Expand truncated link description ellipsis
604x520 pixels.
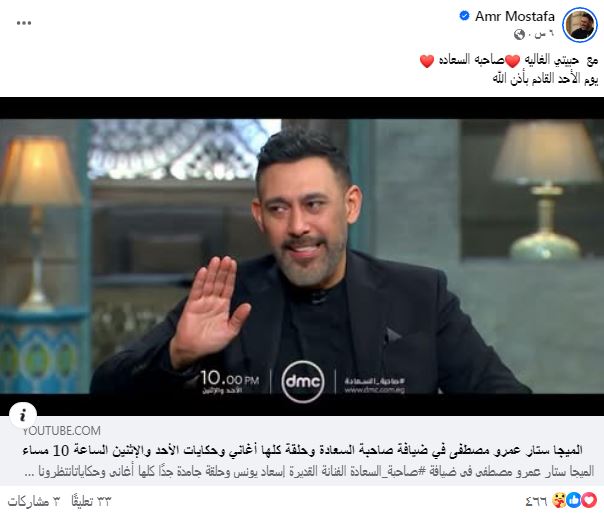(30, 473)
